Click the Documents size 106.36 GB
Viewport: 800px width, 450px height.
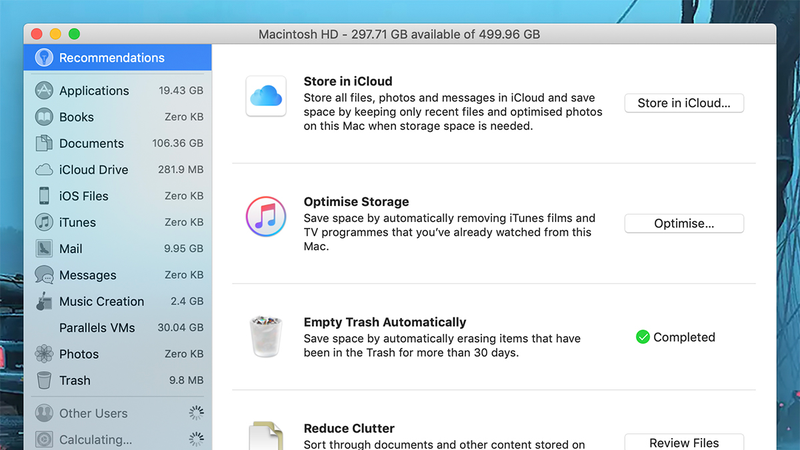tap(178, 143)
